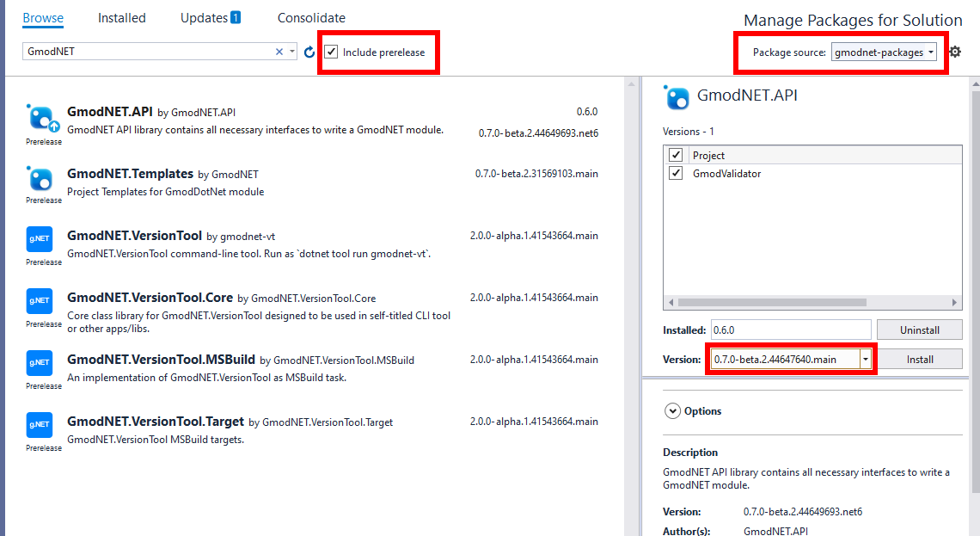The width and height of the screenshot is (980, 536).
Task: Switch to the Installed tab
Action: [x=121, y=18]
